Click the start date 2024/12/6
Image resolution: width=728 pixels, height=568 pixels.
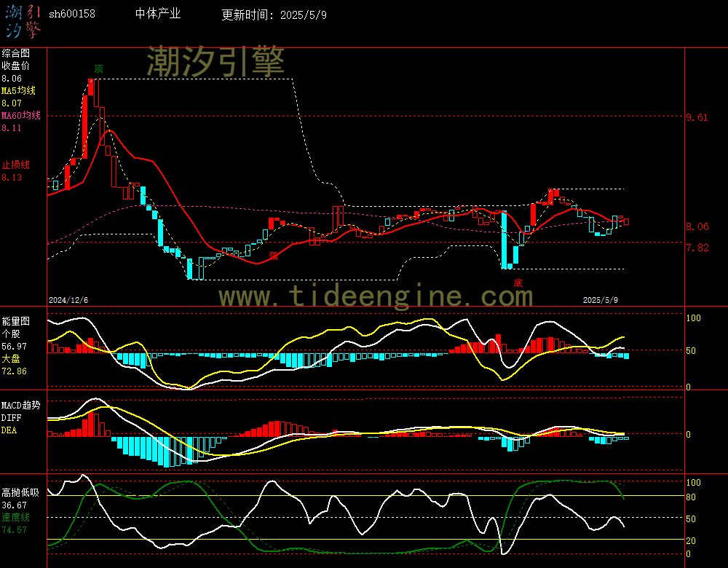click(x=68, y=300)
